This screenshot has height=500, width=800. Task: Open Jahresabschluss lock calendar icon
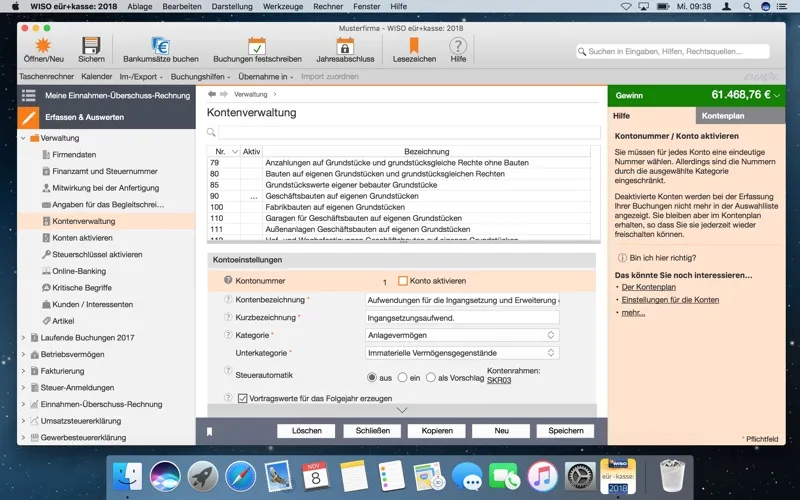click(345, 46)
